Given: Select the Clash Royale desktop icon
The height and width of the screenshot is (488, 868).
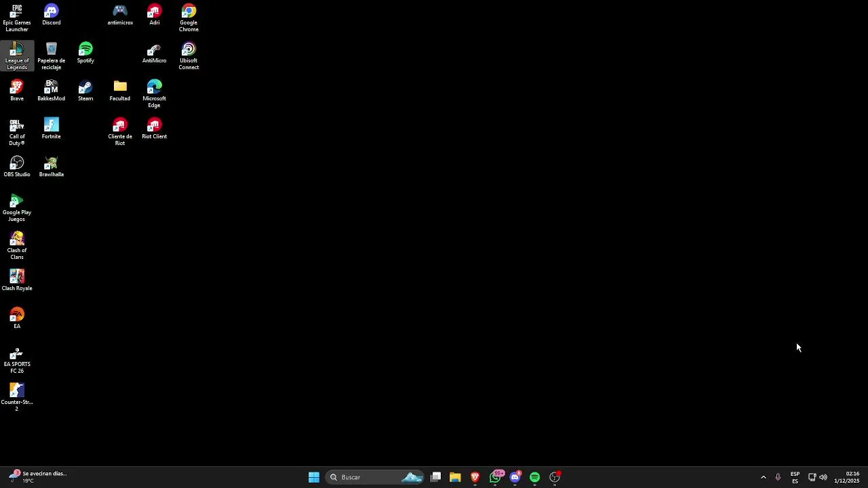Looking at the screenshot, I should (x=17, y=281).
